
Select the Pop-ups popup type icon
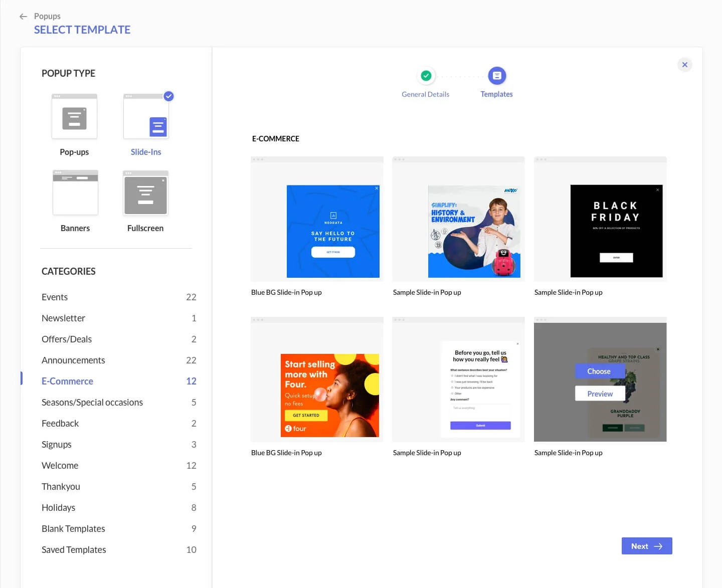tap(74, 116)
